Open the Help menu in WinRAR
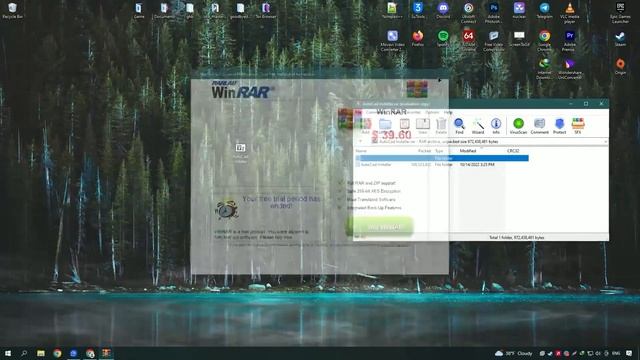The height and width of the screenshot is (360, 640). (x=448, y=112)
